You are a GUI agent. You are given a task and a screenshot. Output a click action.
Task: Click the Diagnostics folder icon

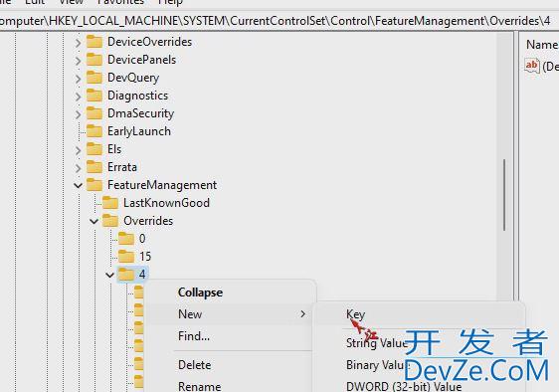pos(94,96)
